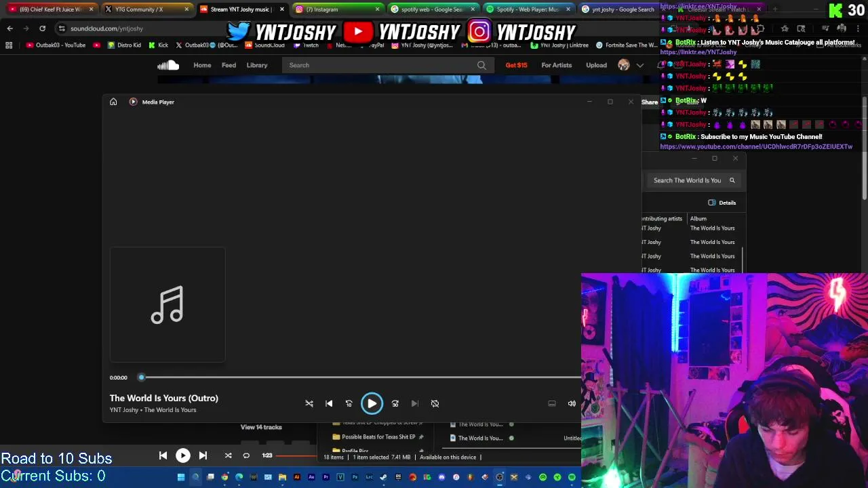Open the taskbar Search icon
This screenshot has width=868, height=488.
195,477
